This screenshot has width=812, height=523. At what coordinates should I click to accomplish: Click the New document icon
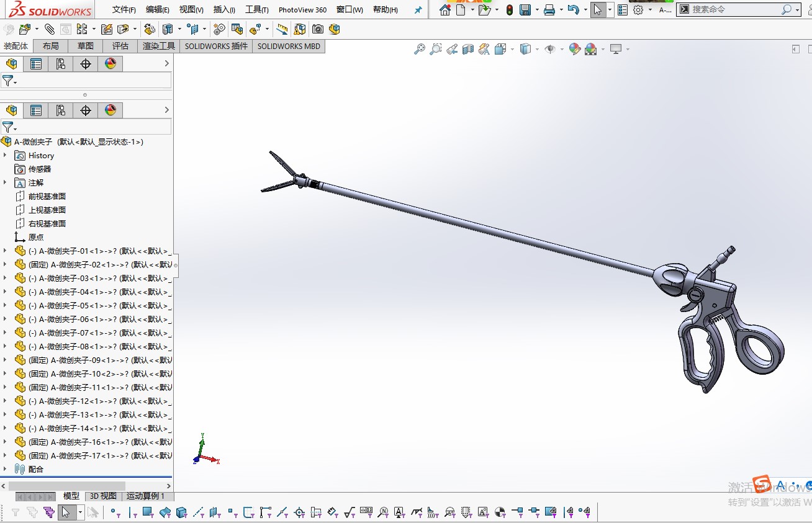460,10
